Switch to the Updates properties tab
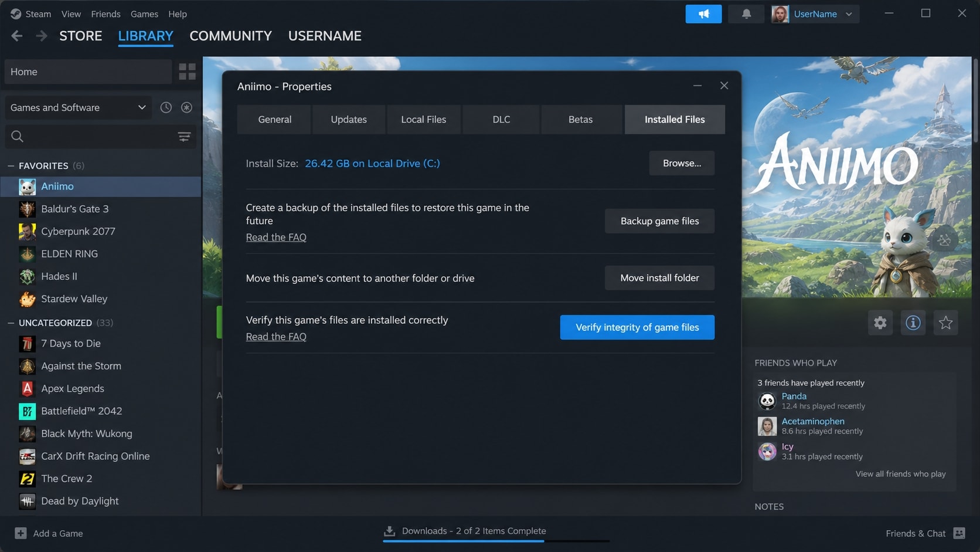980x552 pixels. (349, 120)
